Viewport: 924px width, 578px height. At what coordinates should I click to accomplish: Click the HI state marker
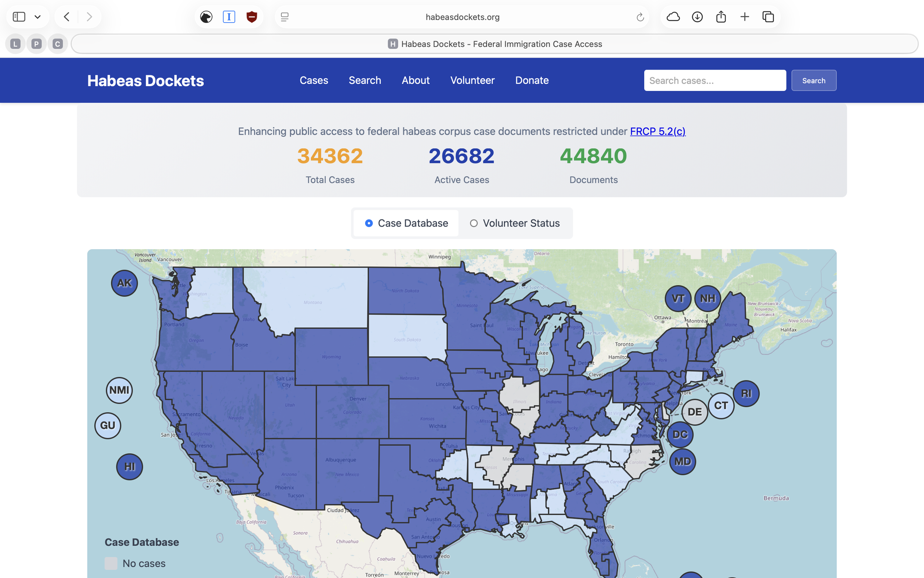pyautogui.click(x=129, y=467)
